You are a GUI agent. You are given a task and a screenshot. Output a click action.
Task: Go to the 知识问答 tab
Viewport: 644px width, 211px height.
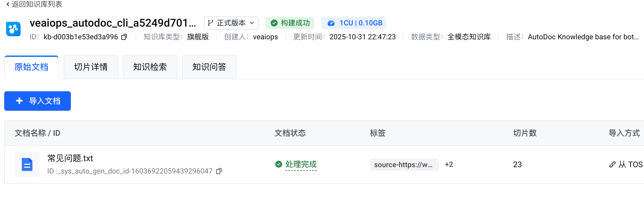(x=209, y=67)
